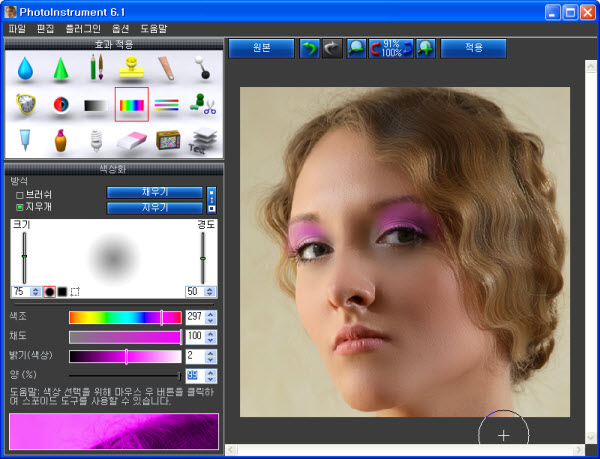
Task: Select the red eye removal tool
Action: coord(61,104)
